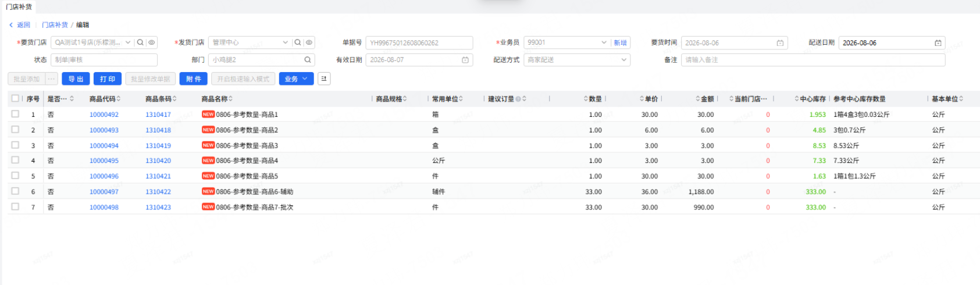
Task: Click the search icon in 要货门店 field
Action: (x=140, y=42)
